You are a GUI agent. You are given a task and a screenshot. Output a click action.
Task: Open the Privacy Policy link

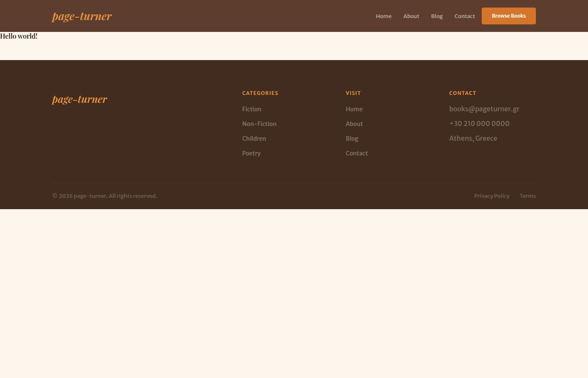492,196
